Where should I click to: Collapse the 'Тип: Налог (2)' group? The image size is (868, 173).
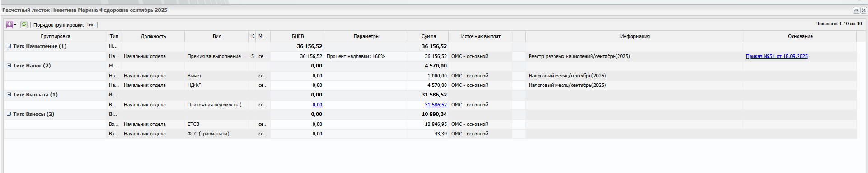pos(9,66)
